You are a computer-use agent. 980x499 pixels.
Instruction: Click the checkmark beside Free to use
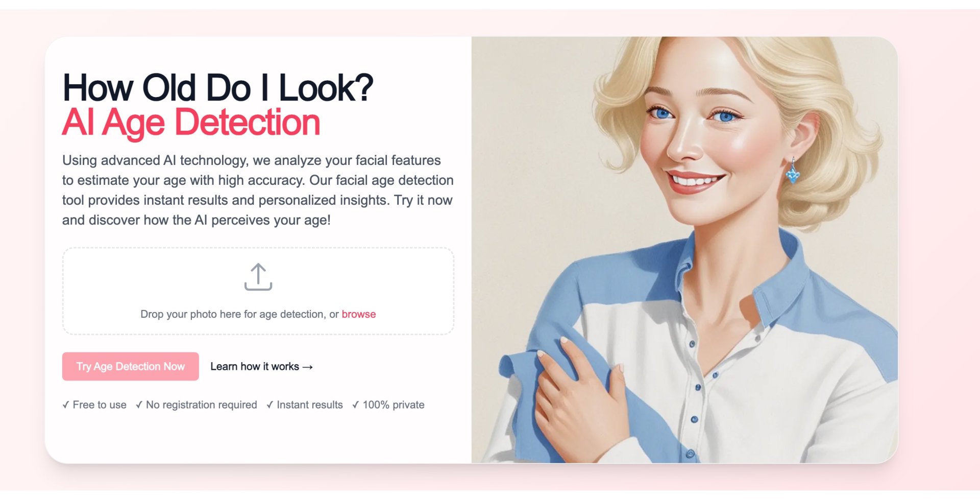click(x=66, y=405)
